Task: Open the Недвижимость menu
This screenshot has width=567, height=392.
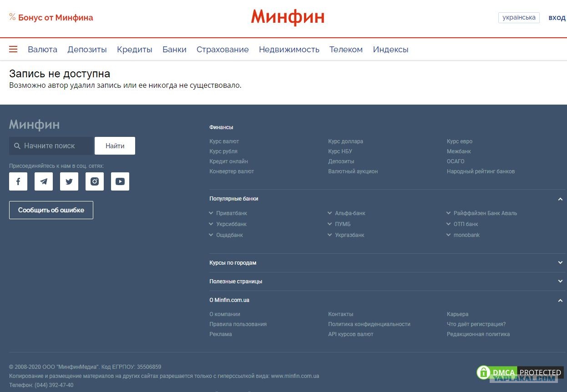Action: pos(289,50)
